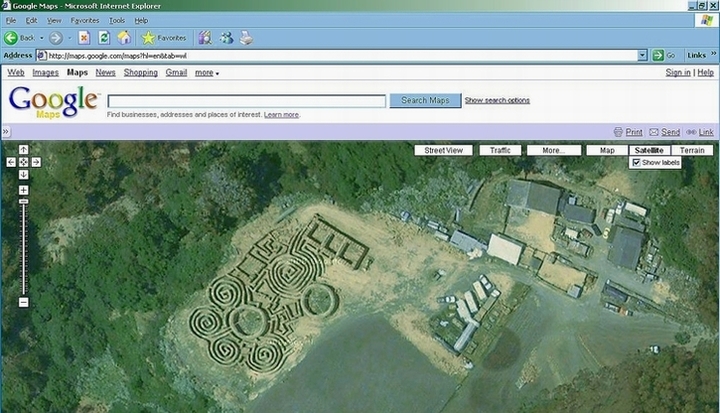Uncheck the Show labels checkbox
Screen dimensions: 720x413
pos(636,162)
